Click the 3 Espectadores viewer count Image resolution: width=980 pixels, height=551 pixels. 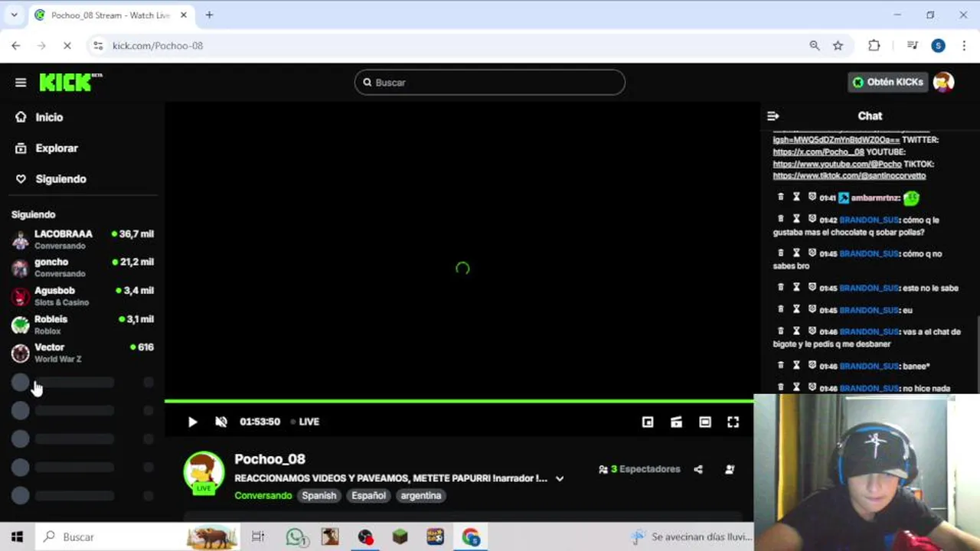pos(640,469)
